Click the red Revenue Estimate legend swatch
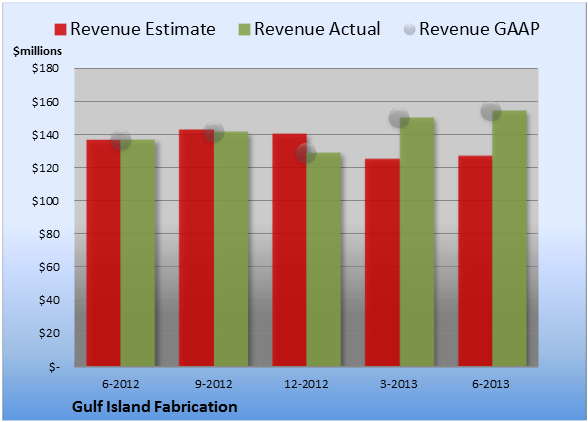This screenshot has height=422, width=588. (x=60, y=30)
